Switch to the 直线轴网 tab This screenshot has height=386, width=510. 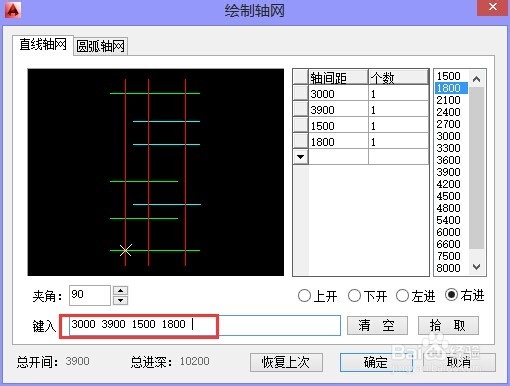(x=43, y=44)
